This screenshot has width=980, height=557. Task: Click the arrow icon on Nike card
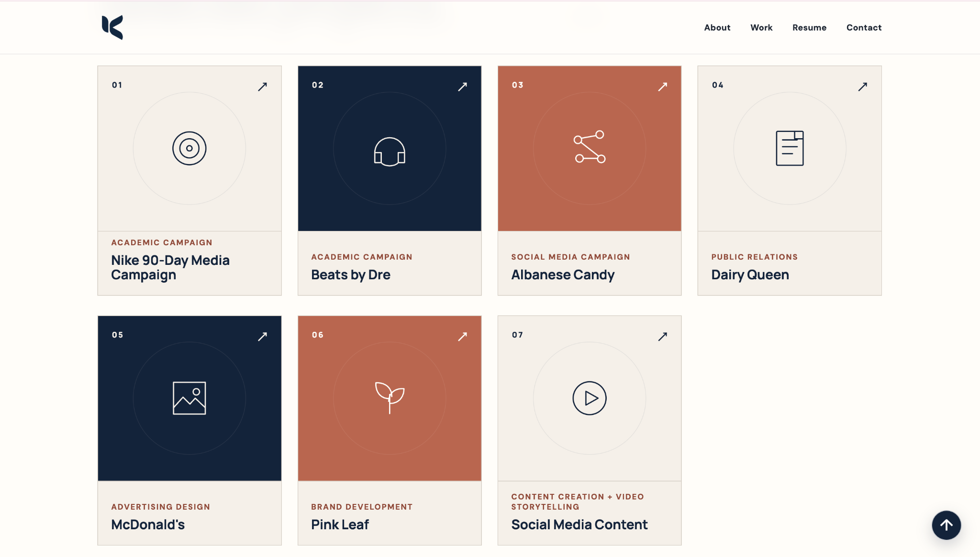(x=262, y=87)
